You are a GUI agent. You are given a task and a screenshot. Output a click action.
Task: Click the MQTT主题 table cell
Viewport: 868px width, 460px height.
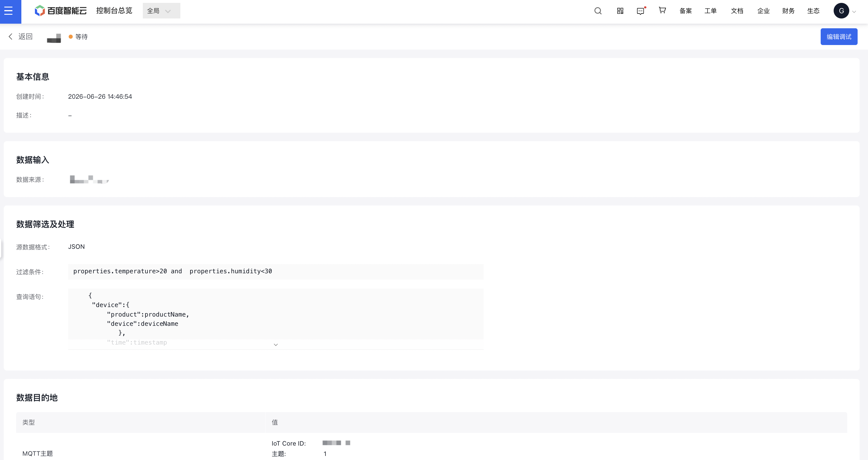38,454
